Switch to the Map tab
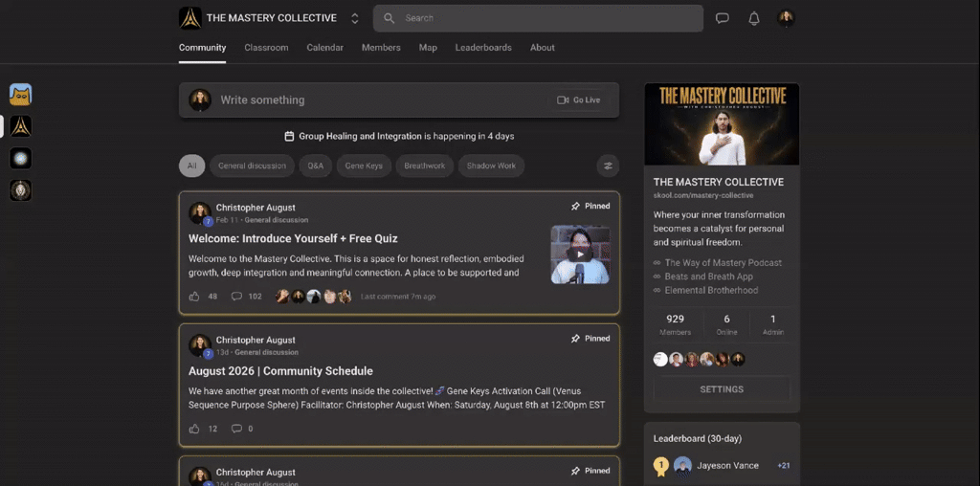The image size is (980, 486). point(428,48)
